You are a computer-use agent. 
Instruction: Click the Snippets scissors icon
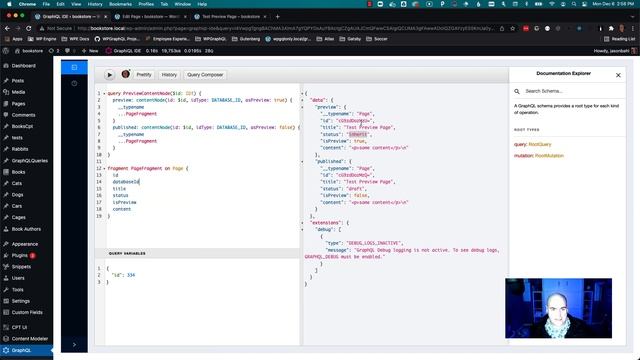[6, 267]
